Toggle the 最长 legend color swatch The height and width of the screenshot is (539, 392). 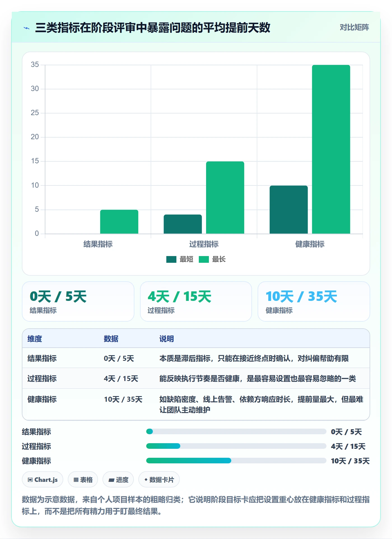coord(204,259)
